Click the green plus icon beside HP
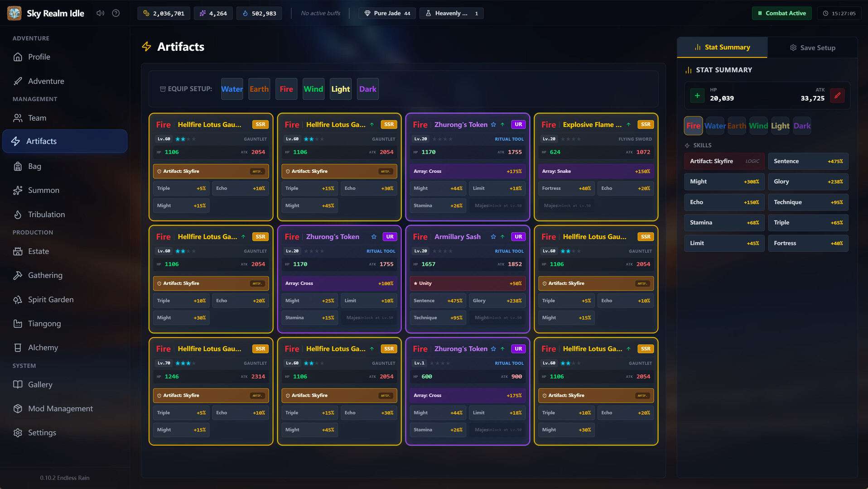Viewport: 868px width, 489px height. pyautogui.click(x=697, y=95)
